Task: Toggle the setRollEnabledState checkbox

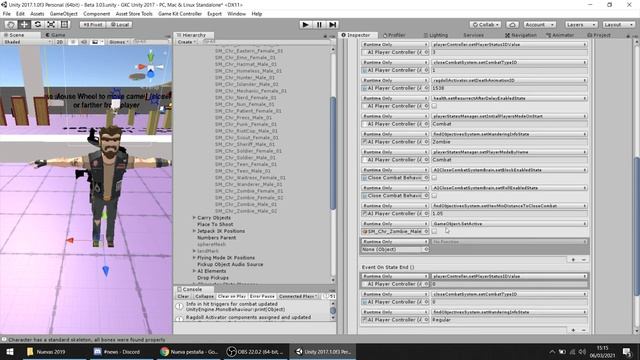Action: click(x=434, y=196)
